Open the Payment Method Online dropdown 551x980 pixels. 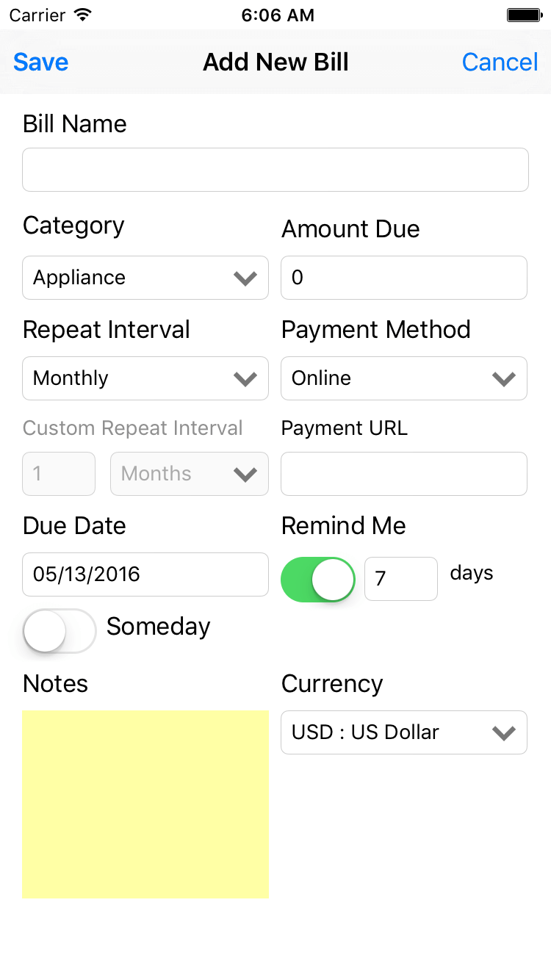pos(389,378)
